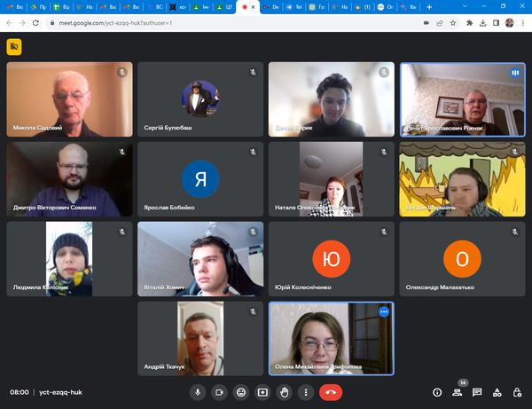This screenshot has width=532, height=409.
Task: Open the meeting details info icon
Action: [437, 392]
